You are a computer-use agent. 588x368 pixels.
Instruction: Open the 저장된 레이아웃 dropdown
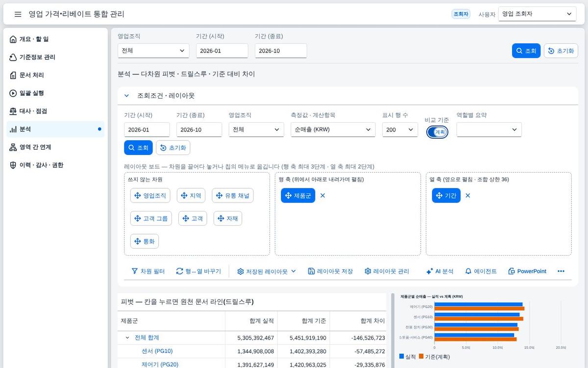(x=267, y=271)
